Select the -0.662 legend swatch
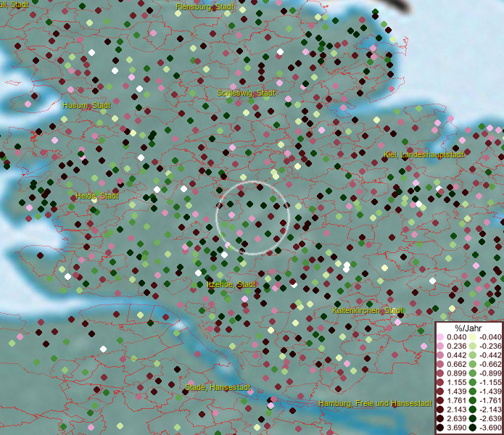 point(473,365)
